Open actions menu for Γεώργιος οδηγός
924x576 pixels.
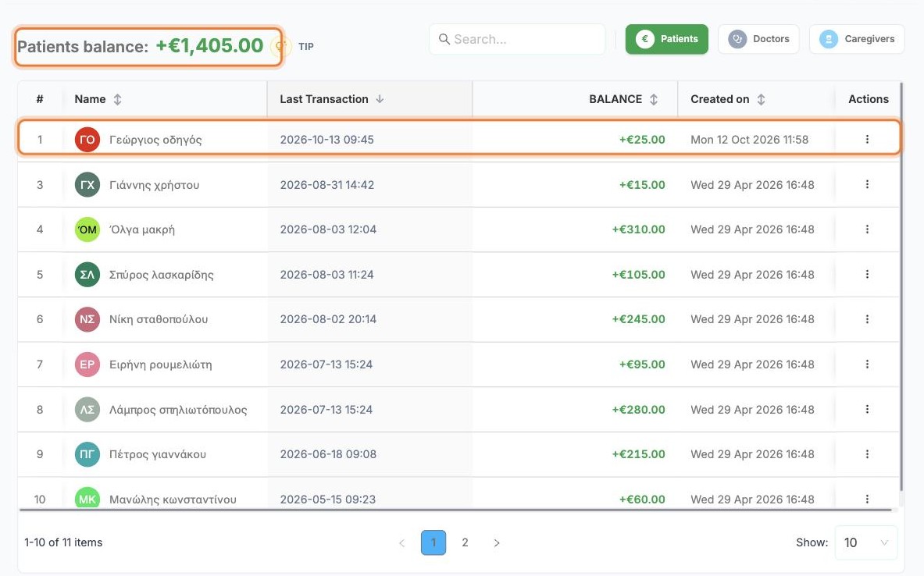coord(867,139)
